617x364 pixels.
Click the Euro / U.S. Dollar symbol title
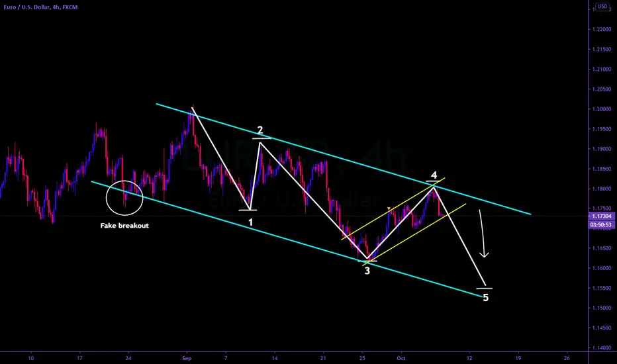tap(40, 7)
